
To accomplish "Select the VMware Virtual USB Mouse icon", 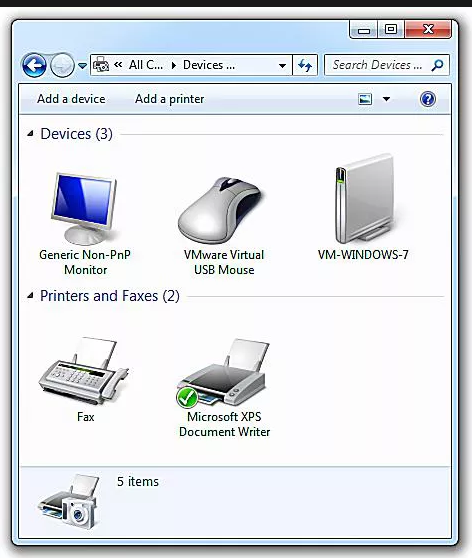I will [221, 210].
